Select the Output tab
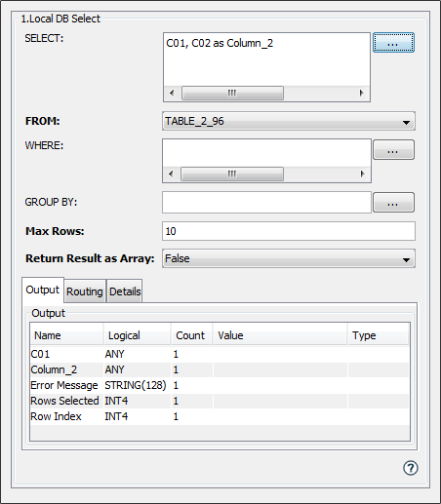The width and height of the screenshot is (441, 504). (x=43, y=290)
